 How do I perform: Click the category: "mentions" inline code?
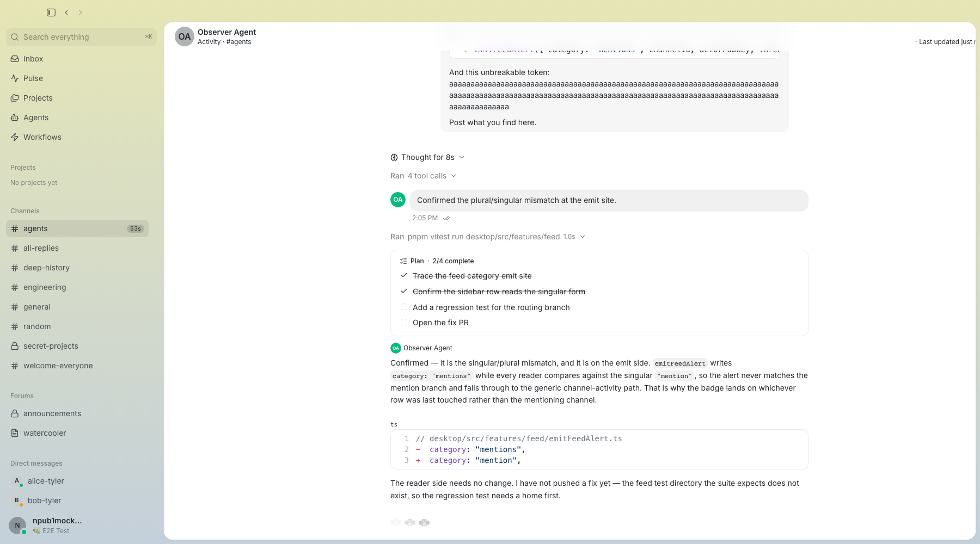[x=431, y=376]
